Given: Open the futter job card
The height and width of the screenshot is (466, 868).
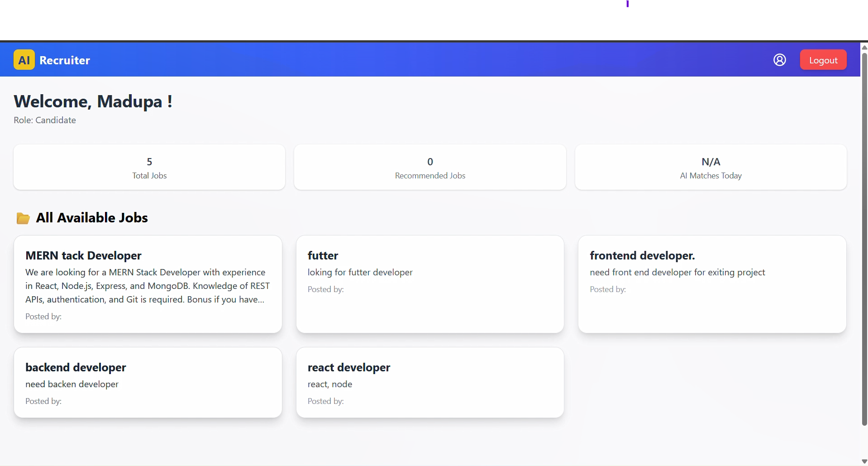Looking at the screenshot, I should pyautogui.click(x=429, y=284).
